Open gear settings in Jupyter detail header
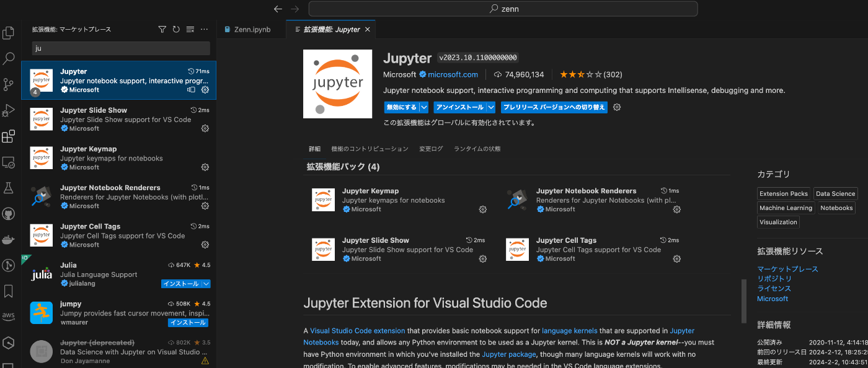 click(x=617, y=107)
